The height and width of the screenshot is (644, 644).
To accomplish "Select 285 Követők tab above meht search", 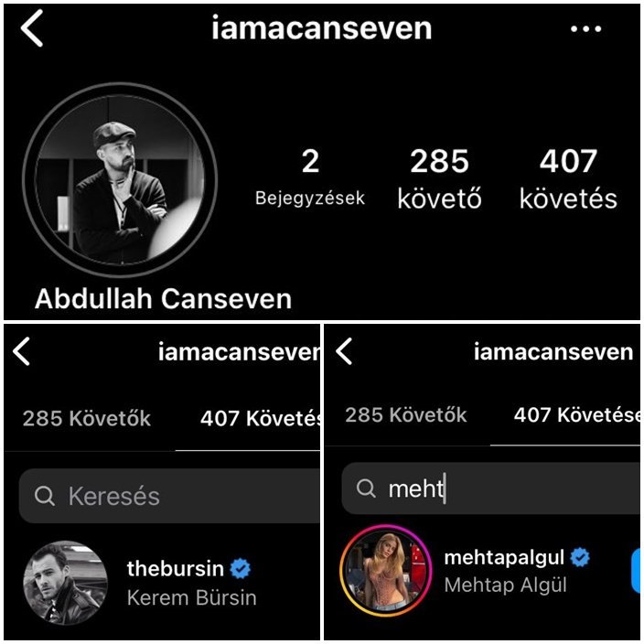I will click(x=406, y=414).
